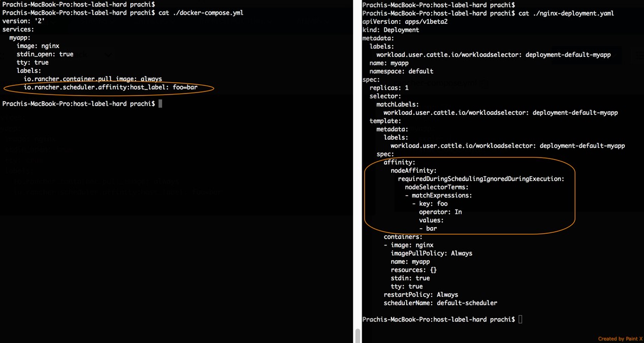The width and height of the screenshot is (644, 343).
Task: Select the 'nodeSelectorTerms:' line
Action: click(x=437, y=187)
